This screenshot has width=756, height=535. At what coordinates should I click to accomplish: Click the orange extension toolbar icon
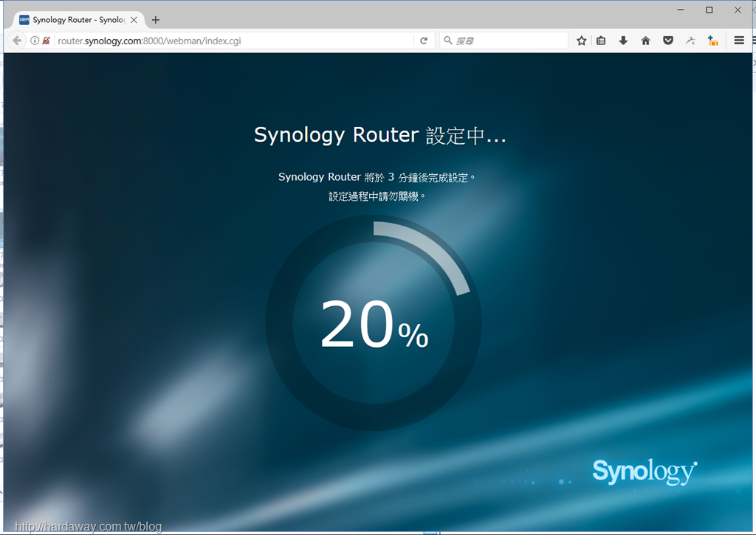713,41
